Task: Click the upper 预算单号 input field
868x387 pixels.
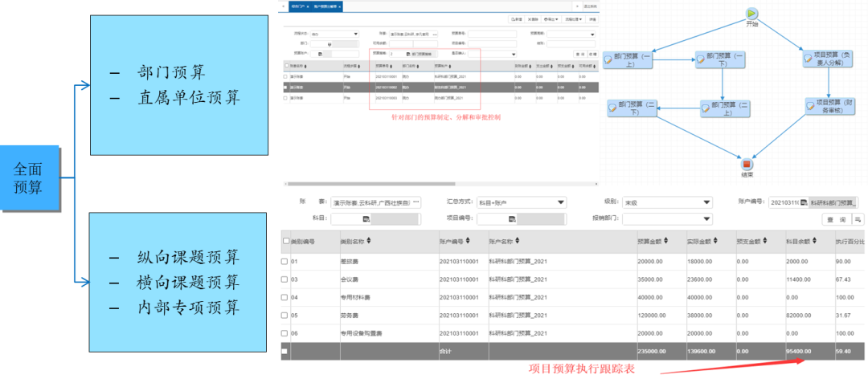Action: [492, 34]
